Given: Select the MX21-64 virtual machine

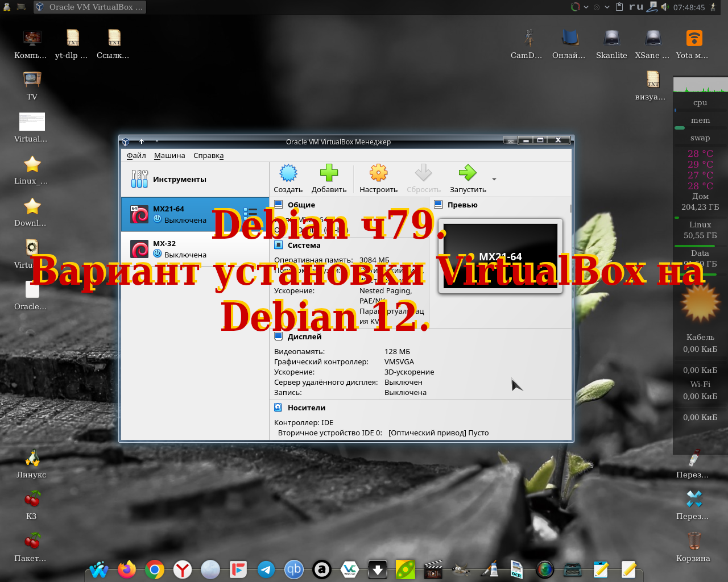Looking at the screenshot, I should (x=195, y=214).
